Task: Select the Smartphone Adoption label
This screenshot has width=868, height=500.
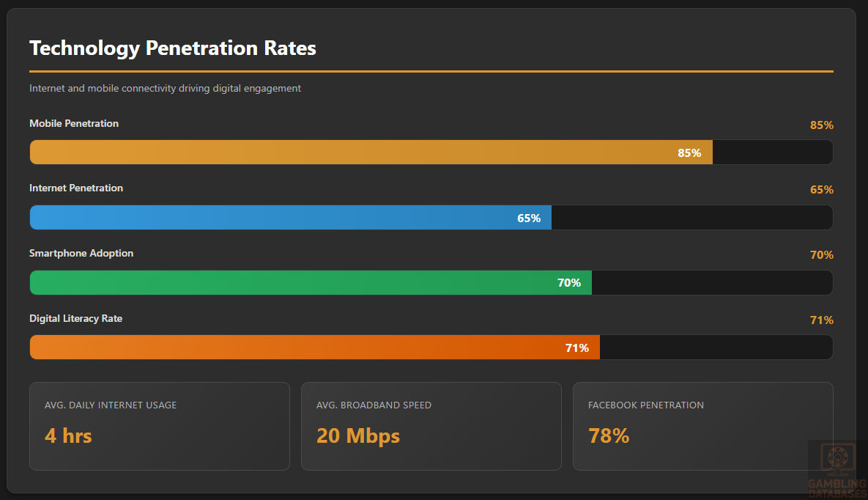Action: (81, 254)
